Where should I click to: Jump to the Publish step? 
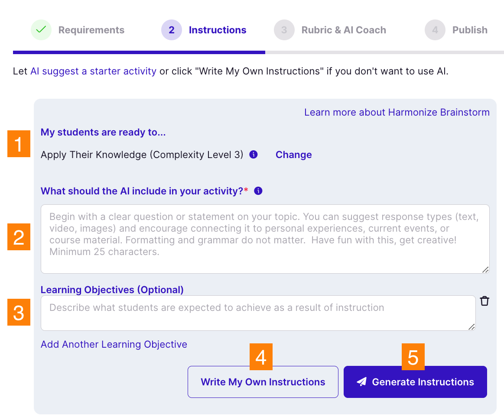470,30
